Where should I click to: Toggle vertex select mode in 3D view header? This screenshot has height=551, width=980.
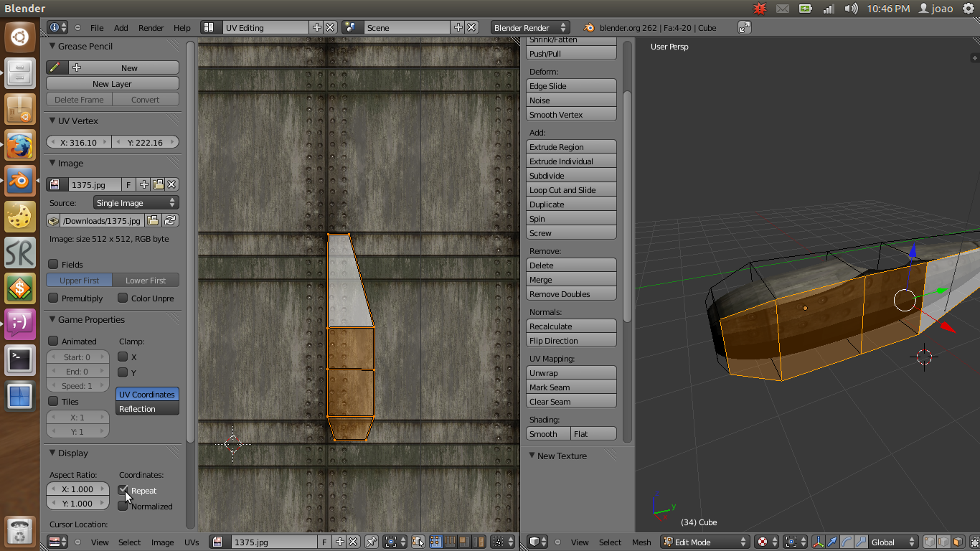pyautogui.click(x=930, y=542)
